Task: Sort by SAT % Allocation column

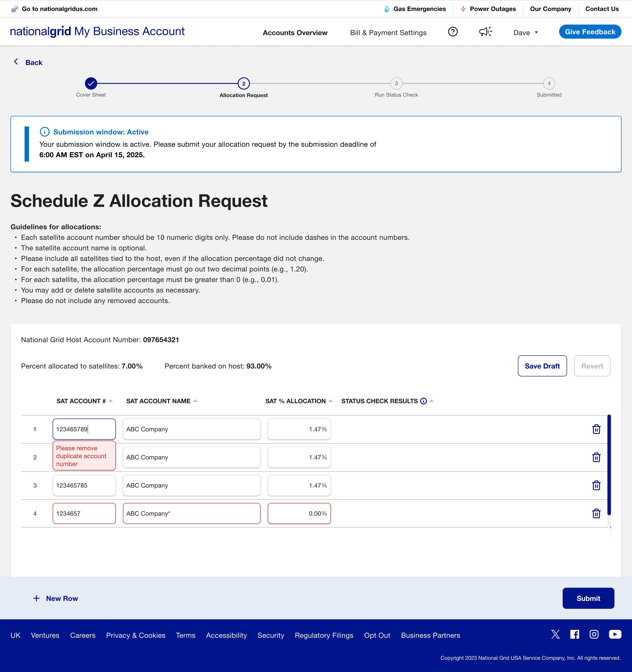Action: point(330,401)
